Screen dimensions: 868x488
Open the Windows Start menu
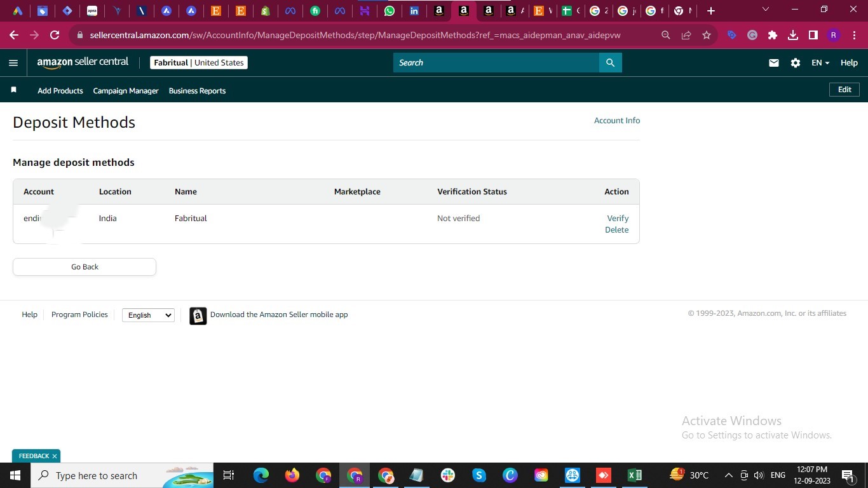15,475
